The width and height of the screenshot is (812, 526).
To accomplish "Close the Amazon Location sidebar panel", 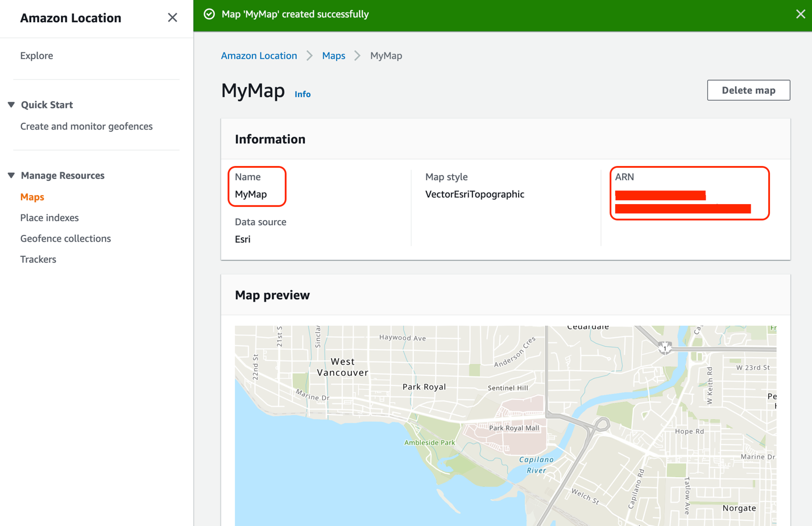I will [x=172, y=18].
